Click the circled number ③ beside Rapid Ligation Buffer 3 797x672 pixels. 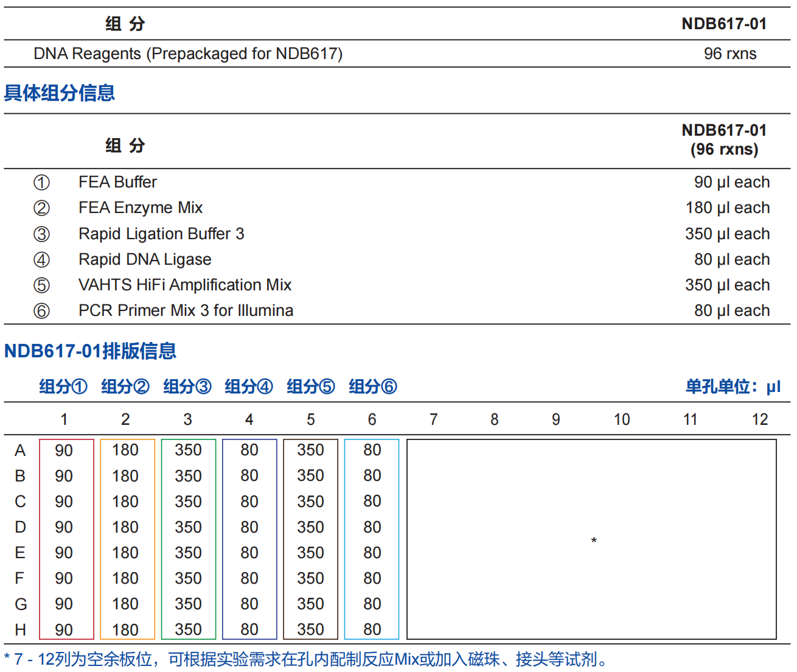[x=40, y=234]
